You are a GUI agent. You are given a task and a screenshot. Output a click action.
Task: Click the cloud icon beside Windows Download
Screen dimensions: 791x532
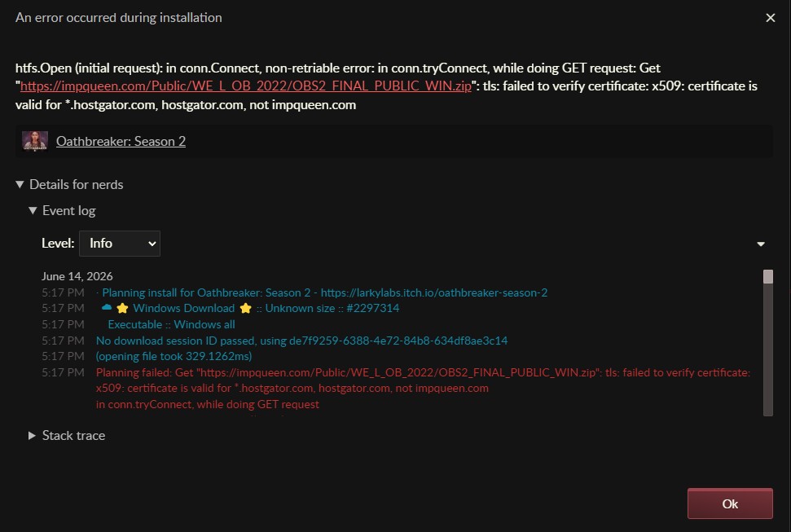pyautogui.click(x=107, y=307)
